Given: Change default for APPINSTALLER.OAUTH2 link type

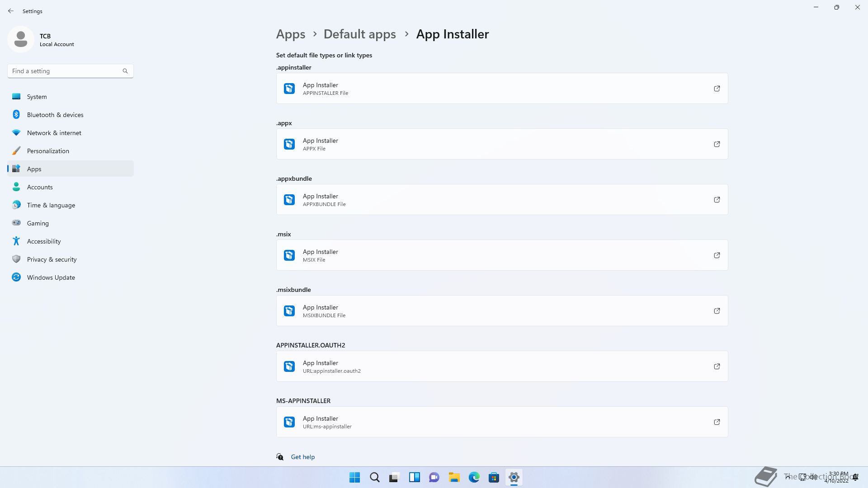Looking at the screenshot, I should click(x=502, y=366).
